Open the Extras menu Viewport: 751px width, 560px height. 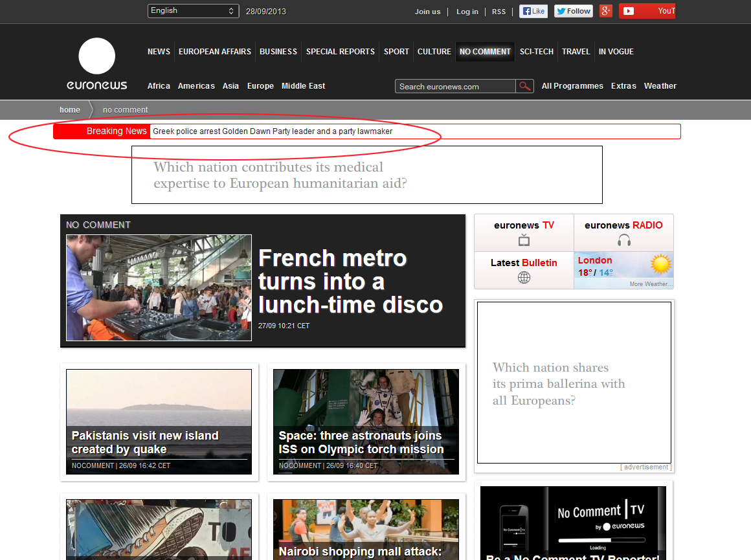click(x=623, y=86)
